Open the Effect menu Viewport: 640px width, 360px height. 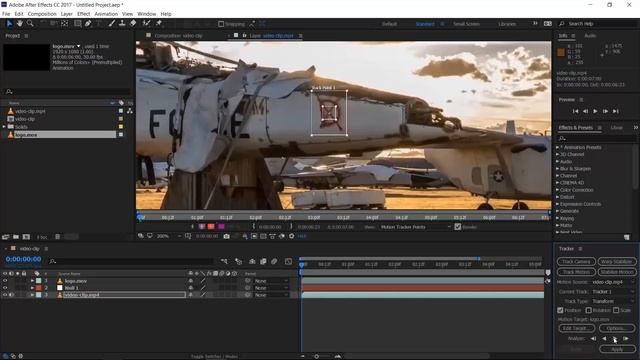click(x=84, y=14)
